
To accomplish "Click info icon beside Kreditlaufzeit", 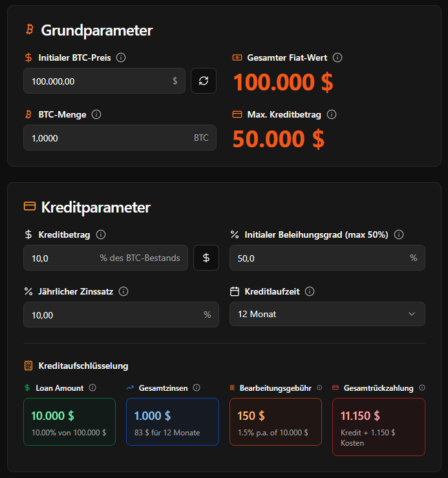I will (x=310, y=291).
